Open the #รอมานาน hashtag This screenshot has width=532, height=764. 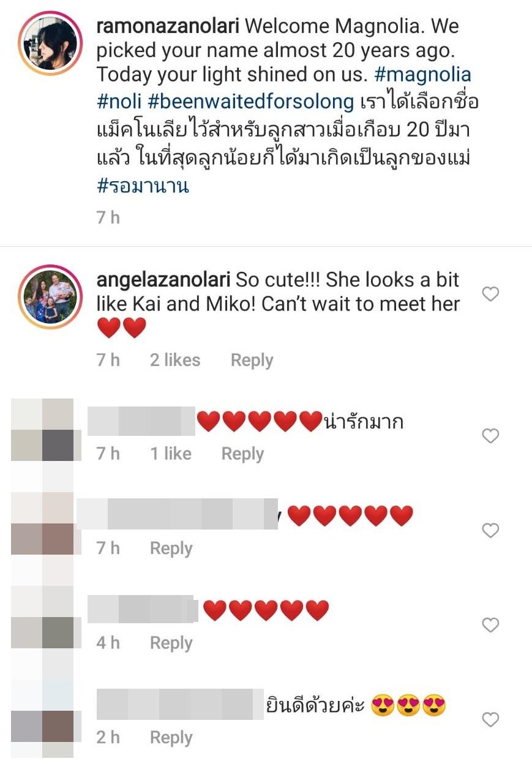(143, 186)
